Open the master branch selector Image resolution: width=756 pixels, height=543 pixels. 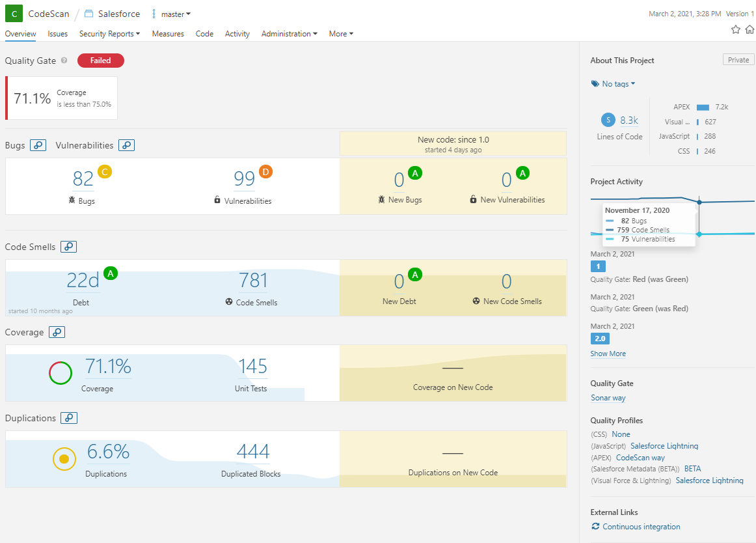point(170,14)
